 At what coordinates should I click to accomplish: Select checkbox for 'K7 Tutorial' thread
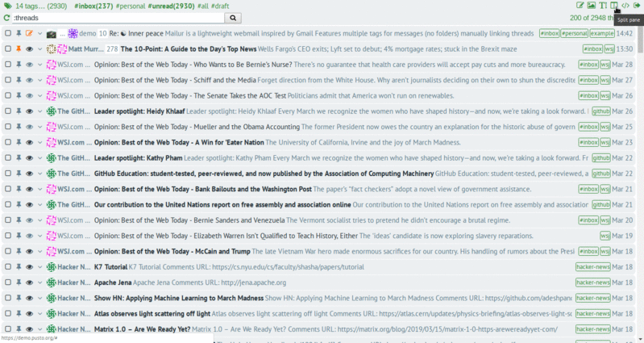coord(8,267)
